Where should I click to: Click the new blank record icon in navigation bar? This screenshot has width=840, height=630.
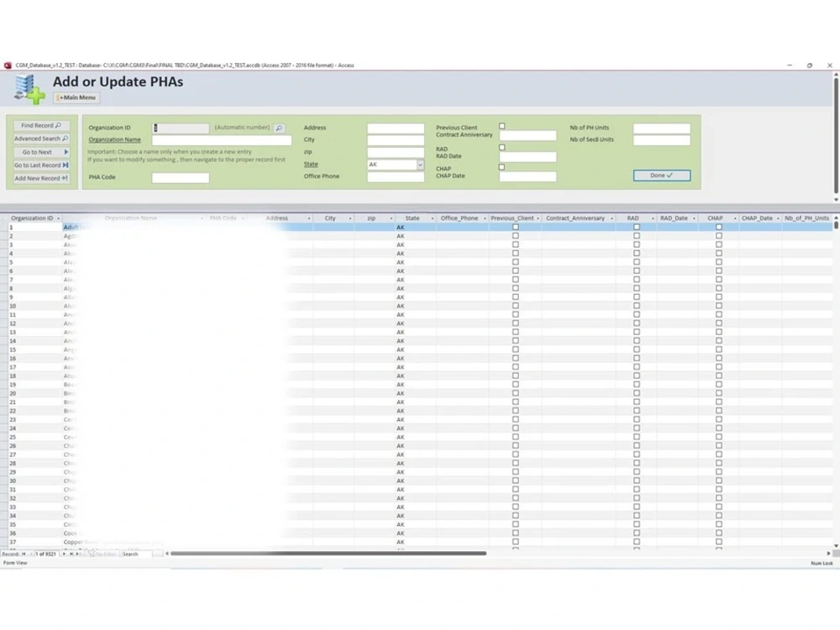(x=78, y=554)
